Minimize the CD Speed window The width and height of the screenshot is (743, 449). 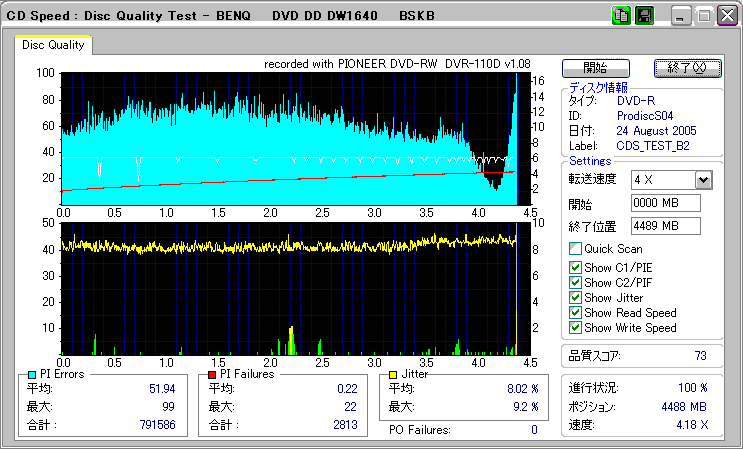click(x=681, y=16)
